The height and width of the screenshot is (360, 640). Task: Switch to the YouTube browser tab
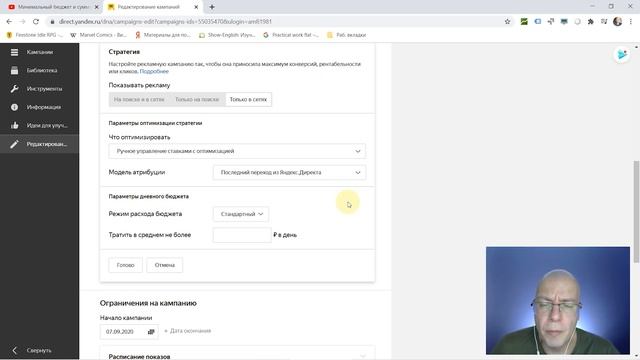coord(53,7)
